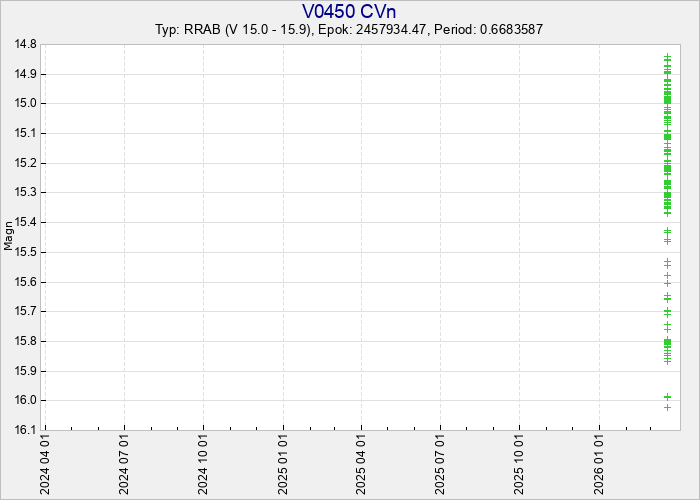Click the 2024 10 01 date label
The height and width of the screenshot is (500, 700).
(x=204, y=463)
